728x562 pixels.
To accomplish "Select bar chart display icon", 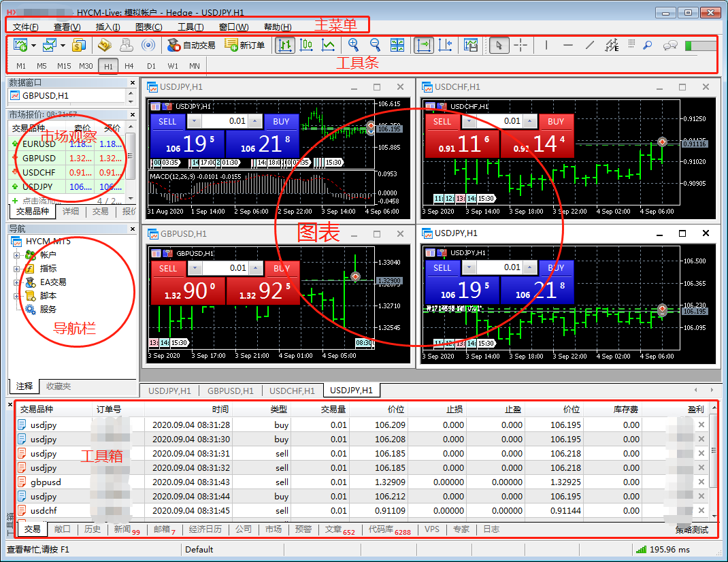I will tap(284, 45).
